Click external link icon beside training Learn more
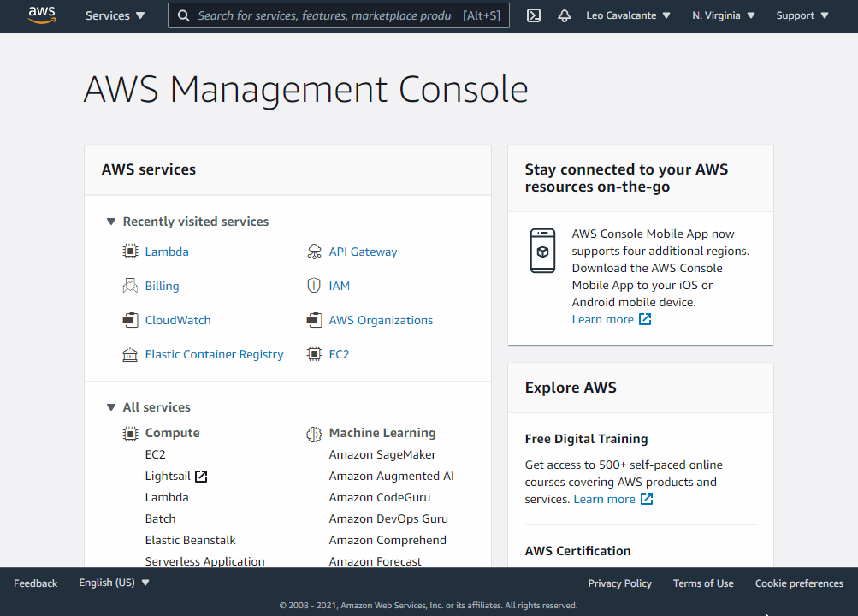 647,499
